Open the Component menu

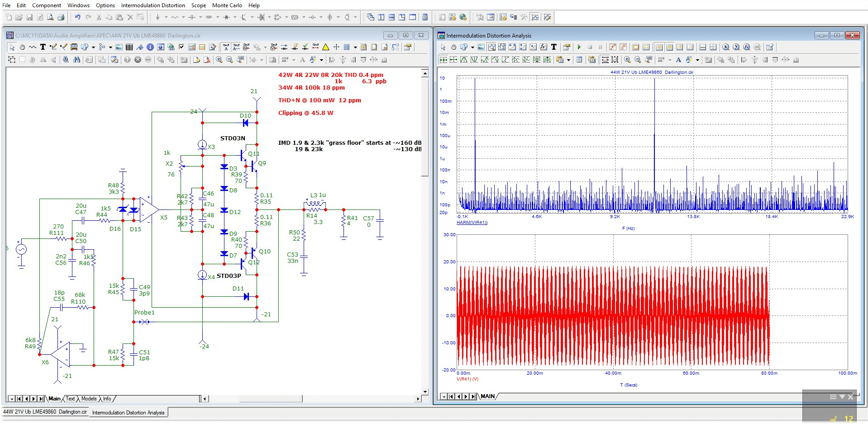[x=46, y=5]
